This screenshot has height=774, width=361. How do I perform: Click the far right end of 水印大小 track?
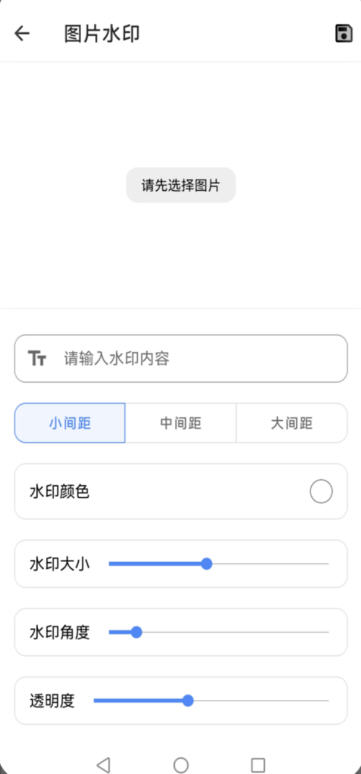pos(326,564)
